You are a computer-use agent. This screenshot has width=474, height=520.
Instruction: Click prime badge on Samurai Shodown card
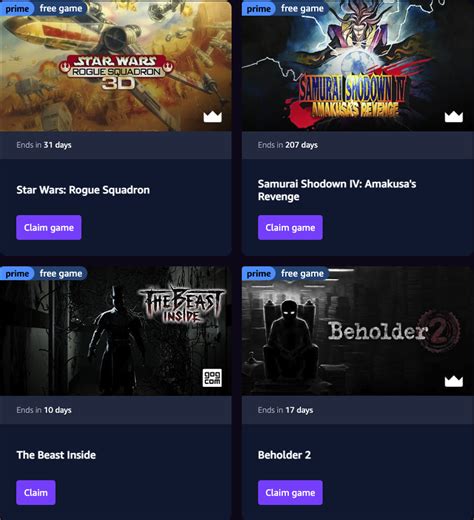click(x=258, y=9)
